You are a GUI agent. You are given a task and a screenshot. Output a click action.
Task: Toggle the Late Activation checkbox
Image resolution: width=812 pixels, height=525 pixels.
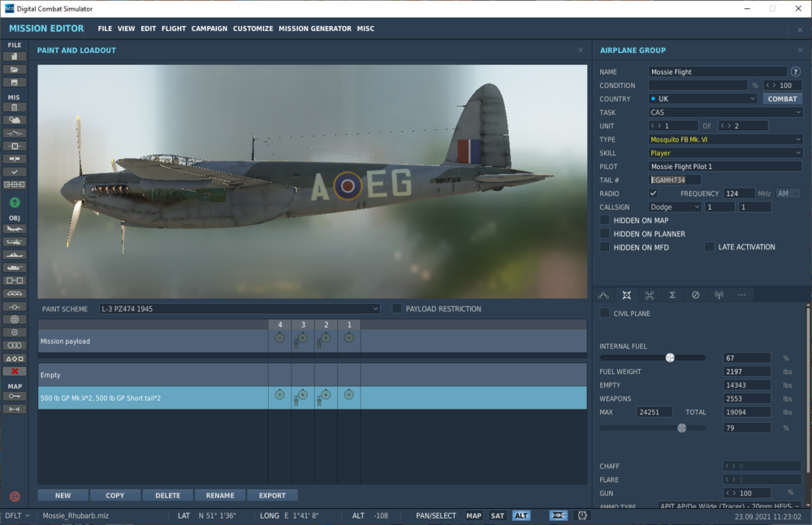(x=710, y=247)
